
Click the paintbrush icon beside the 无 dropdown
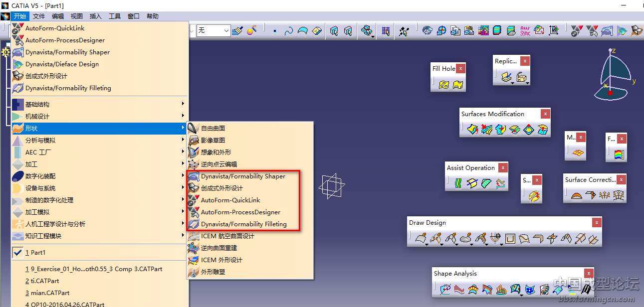[237, 31]
